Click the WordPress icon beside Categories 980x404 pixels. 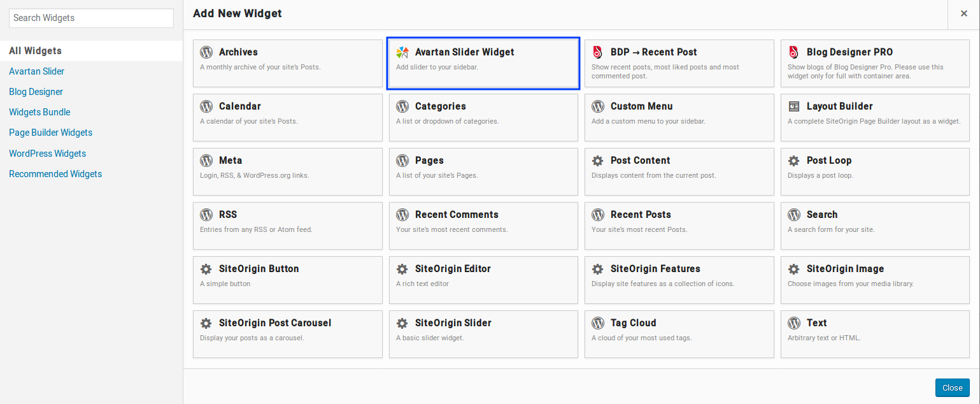coord(402,106)
